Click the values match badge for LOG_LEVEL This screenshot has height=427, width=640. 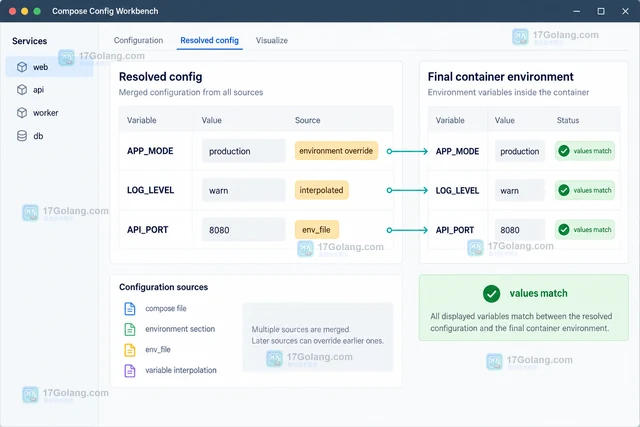point(585,190)
